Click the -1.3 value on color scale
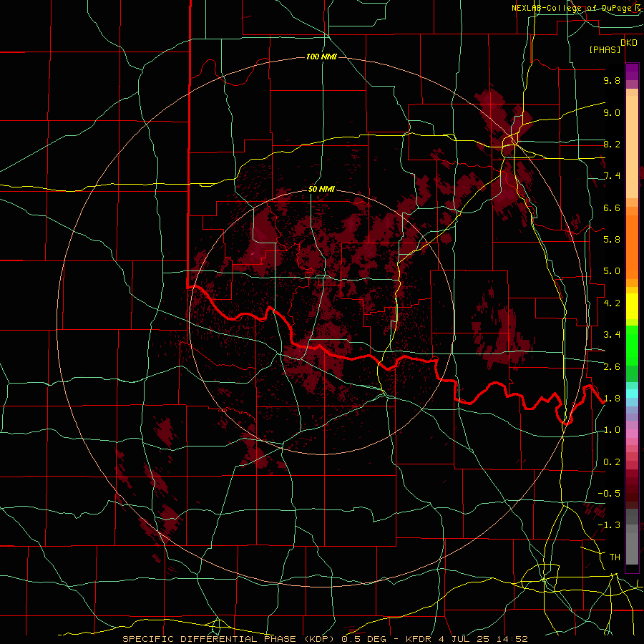This screenshot has width=644, height=644. pos(609,525)
